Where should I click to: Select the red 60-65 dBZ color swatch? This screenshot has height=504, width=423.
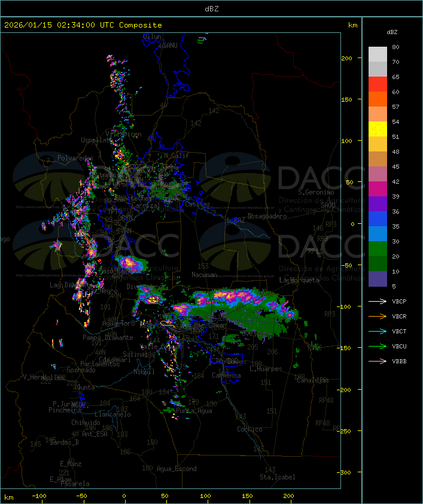click(378, 84)
